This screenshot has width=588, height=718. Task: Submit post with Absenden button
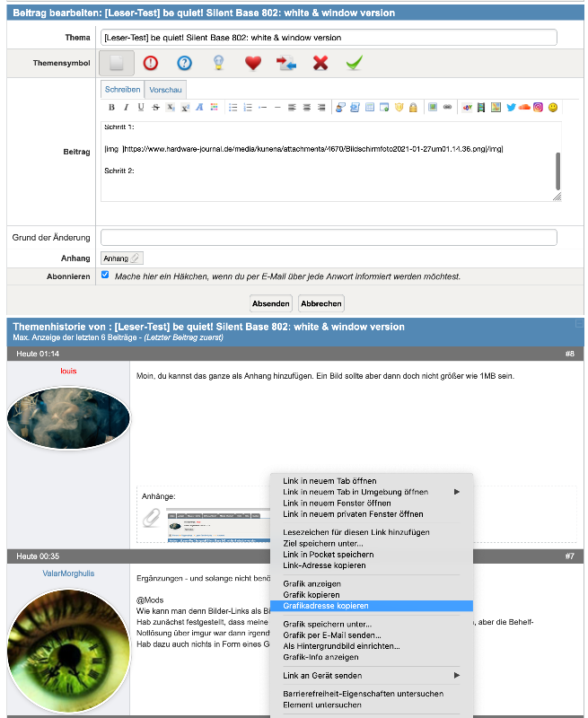(271, 303)
